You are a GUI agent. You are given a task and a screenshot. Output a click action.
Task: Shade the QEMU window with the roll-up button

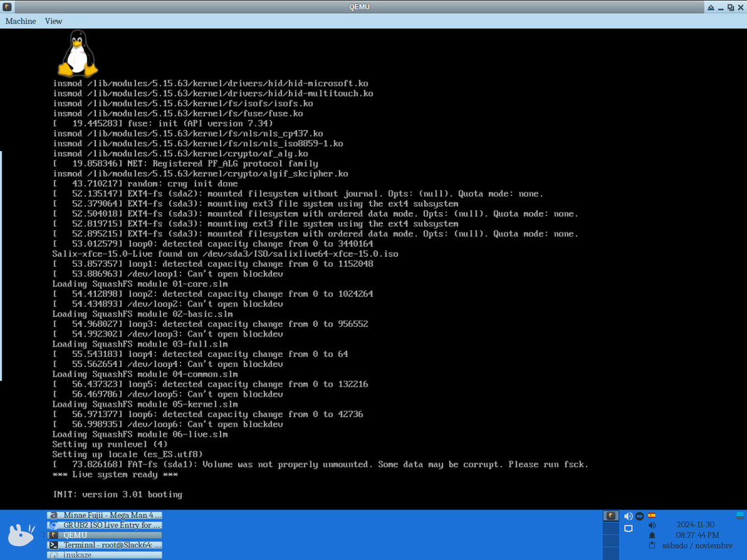click(x=711, y=7)
